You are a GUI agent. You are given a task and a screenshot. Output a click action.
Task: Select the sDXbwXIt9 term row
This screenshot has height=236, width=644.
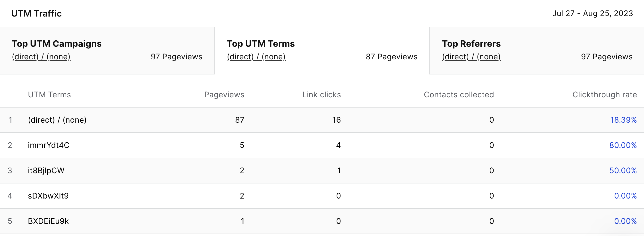[x=322, y=196]
